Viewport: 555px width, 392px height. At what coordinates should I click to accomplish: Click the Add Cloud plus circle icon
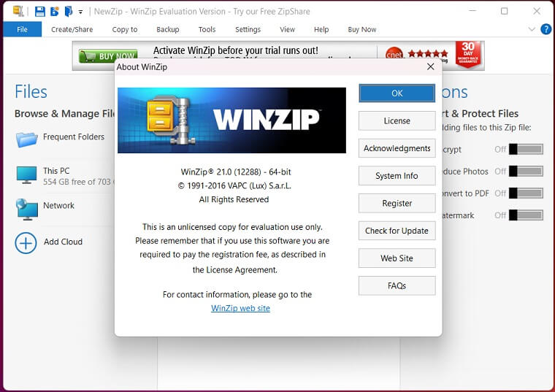pyautogui.click(x=26, y=243)
